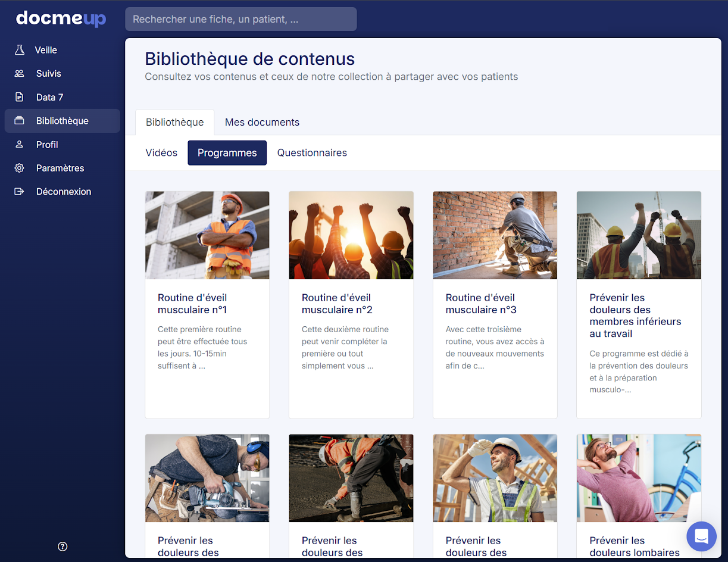This screenshot has height=562, width=728.
Task: Open the man stretching by bicycle thumbnail
Action: (639, 478)
